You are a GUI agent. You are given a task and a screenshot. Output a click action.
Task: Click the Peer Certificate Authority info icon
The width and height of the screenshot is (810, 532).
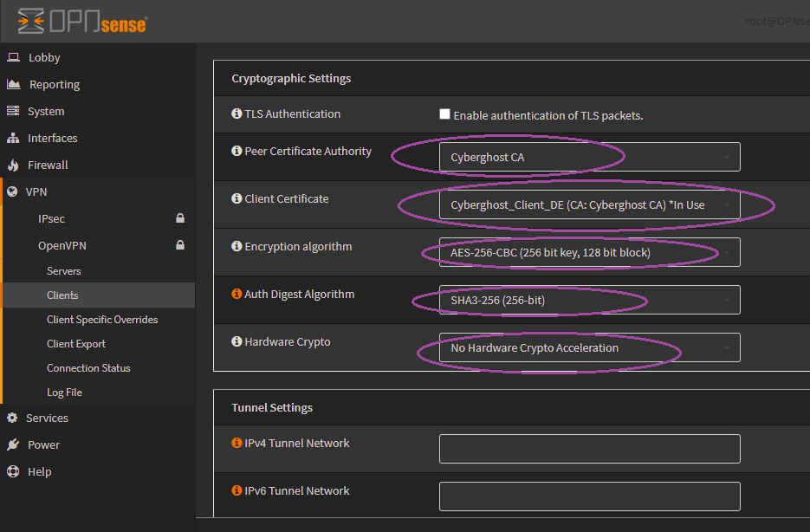pos(237,152)
